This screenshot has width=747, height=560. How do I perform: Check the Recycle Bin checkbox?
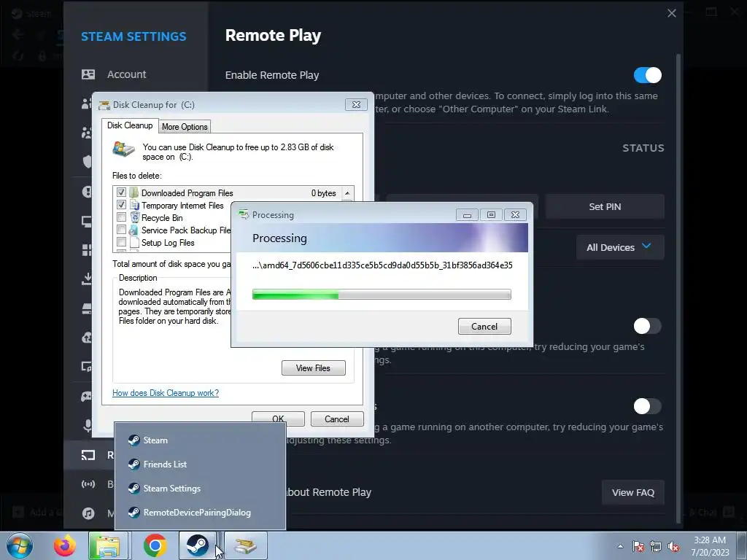click(121, 217)
